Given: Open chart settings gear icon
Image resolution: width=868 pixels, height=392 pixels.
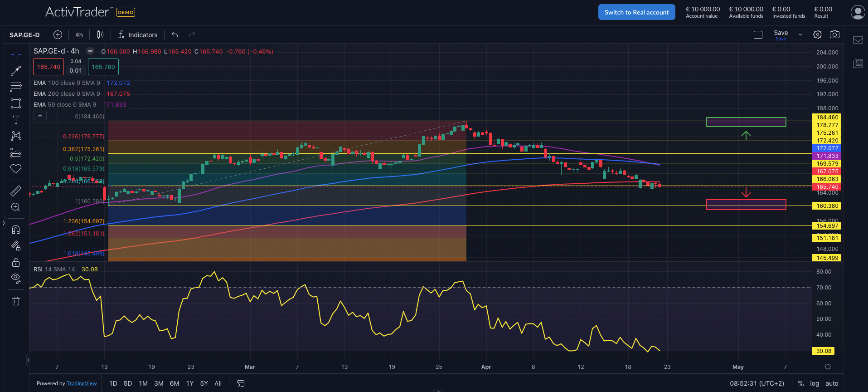Looking at the screenshot, I should click(817, 34).
